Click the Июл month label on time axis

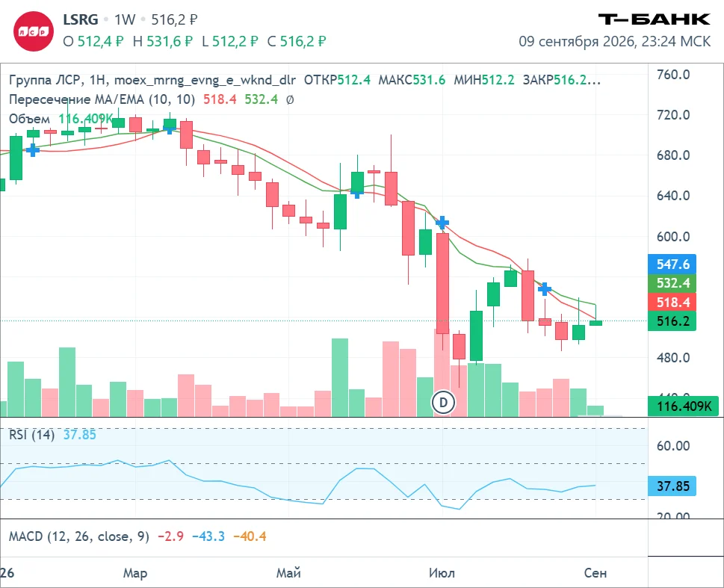(442, 573)
